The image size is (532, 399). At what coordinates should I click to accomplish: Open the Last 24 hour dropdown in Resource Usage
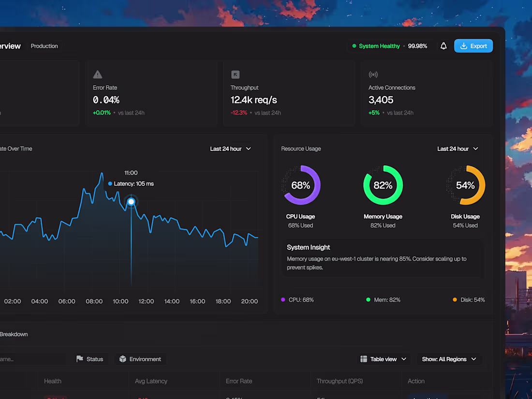pos(458,148)
